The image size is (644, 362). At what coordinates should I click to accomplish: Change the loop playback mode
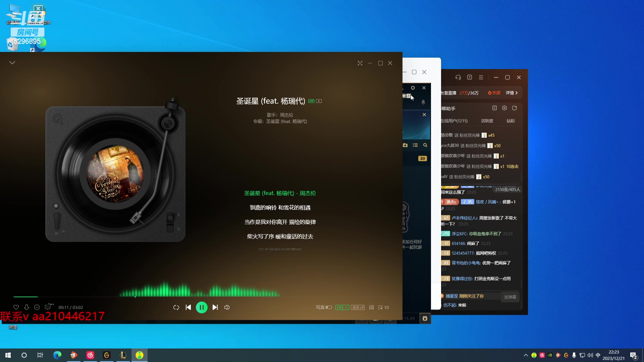click(x=176, y=307)
